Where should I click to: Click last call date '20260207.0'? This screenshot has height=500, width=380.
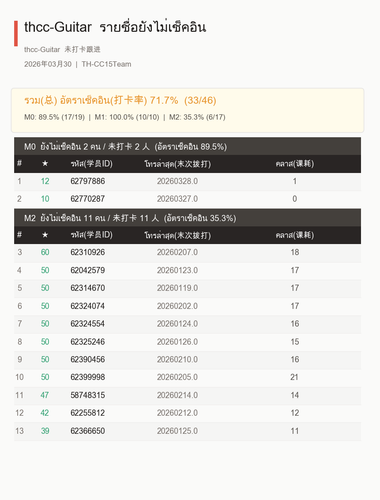[177, 252]
